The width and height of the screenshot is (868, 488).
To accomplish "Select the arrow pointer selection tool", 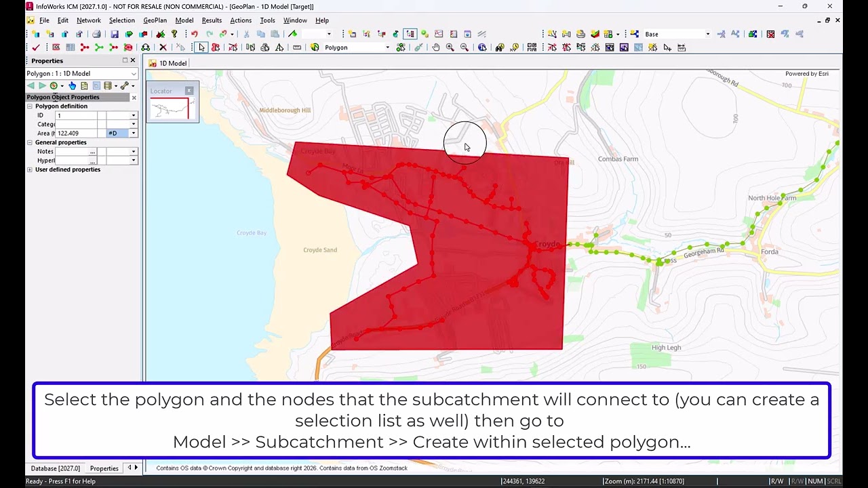I will [x=201, y=47].
